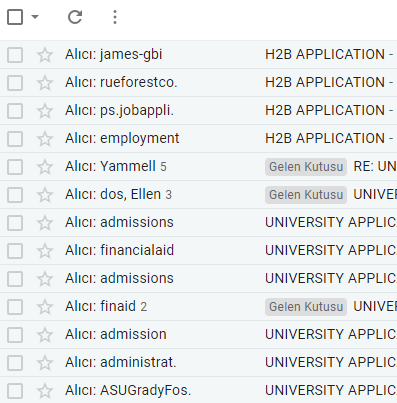Tick checkbox beside administrat. email
The image size is (397, 403).
tap(15, 363)
